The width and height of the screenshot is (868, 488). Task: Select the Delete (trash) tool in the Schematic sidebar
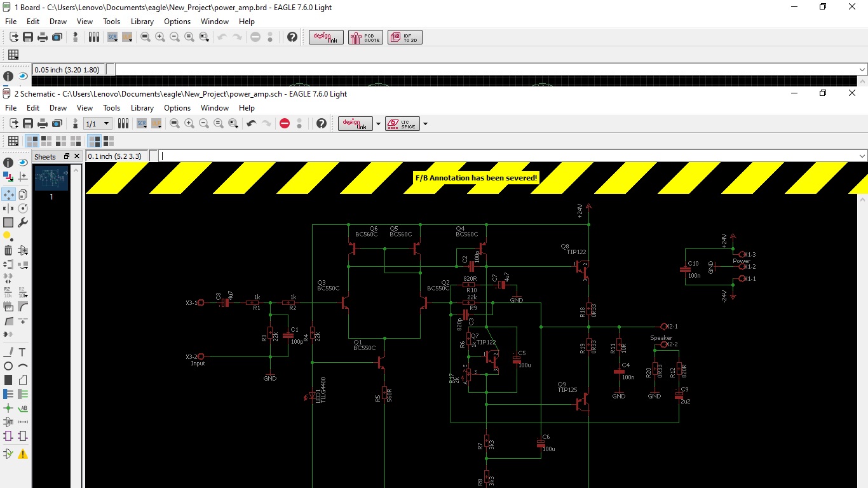click(8, 250)
